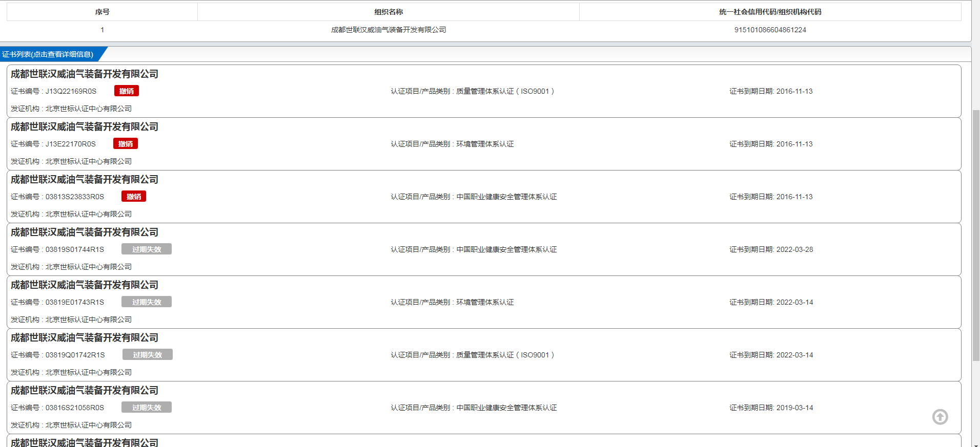The width and height of the screenshot is (980, 447).
Task: Click expiry date 2022-03-14 in 03819E01743R1S card
Action: point(794,302)
